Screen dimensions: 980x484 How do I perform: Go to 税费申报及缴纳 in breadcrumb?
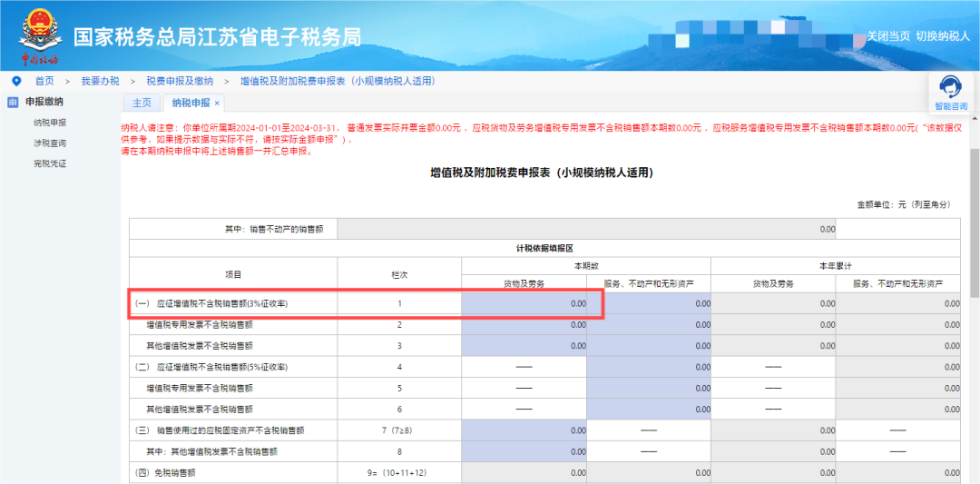tap(180, 82)
